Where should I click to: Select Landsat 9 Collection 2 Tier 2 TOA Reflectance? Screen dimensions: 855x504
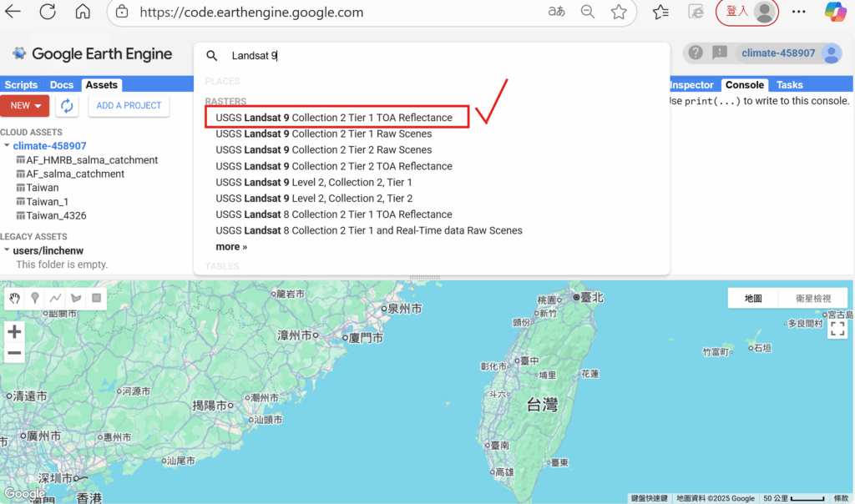click(x=334, y=166)
